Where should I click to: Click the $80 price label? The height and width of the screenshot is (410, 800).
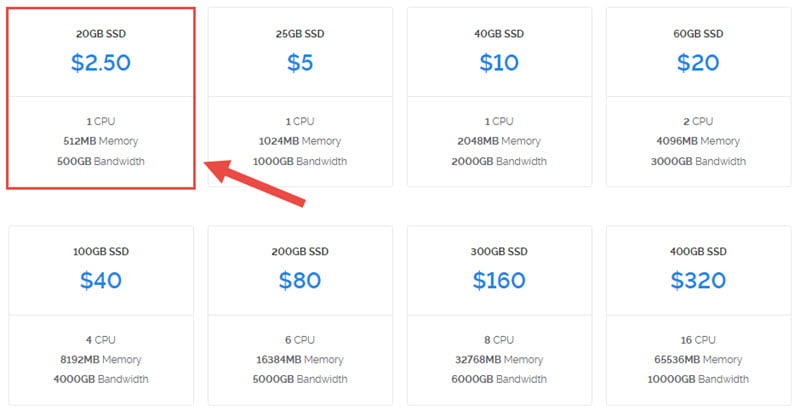click(300, 280)
